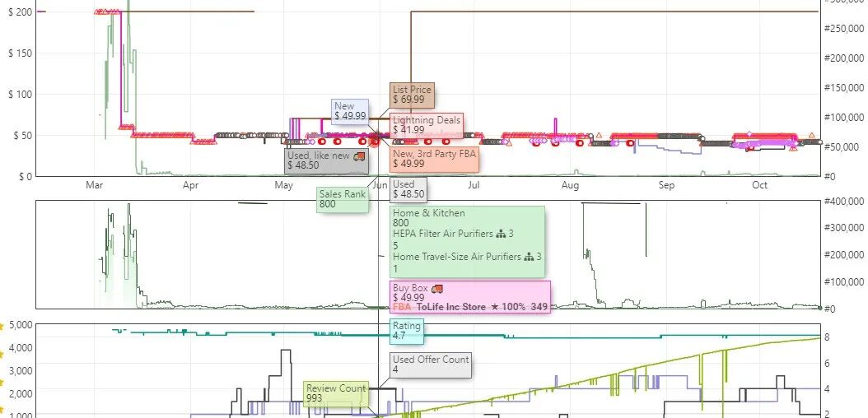Viewport: 868px width, 418px height.
Task: Click #400,000 on the sales rank chart axis
Action: coord(844,201)
